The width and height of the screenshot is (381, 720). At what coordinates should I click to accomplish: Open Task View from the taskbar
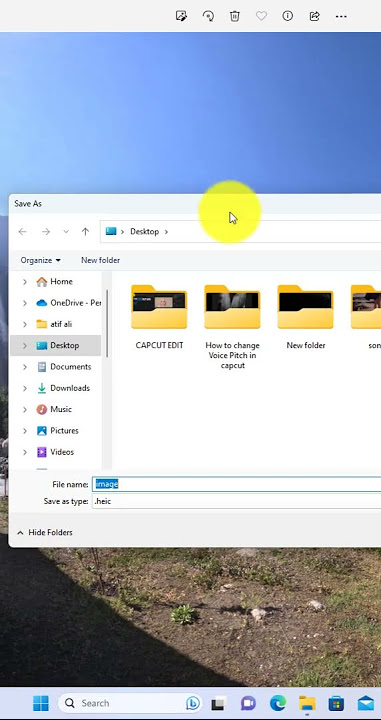219,703
